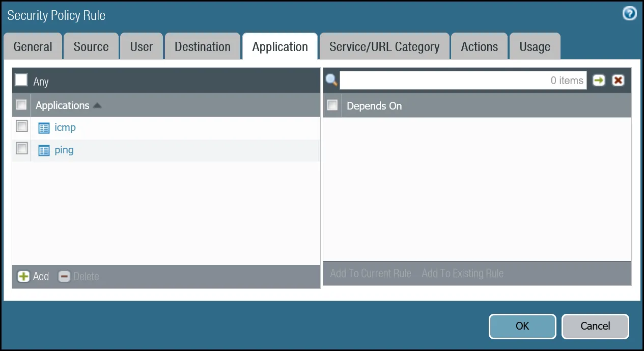Enable the Any applications checkbox

20,79
